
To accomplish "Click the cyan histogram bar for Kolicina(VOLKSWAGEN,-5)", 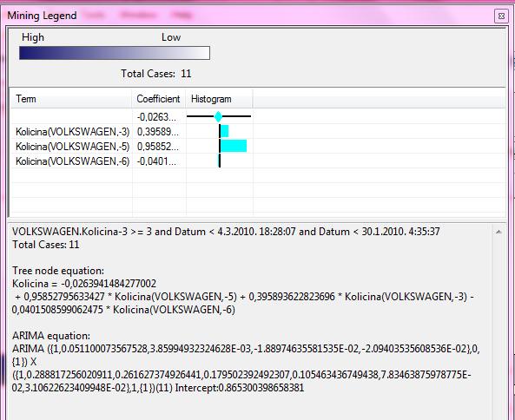I will 234,146.
